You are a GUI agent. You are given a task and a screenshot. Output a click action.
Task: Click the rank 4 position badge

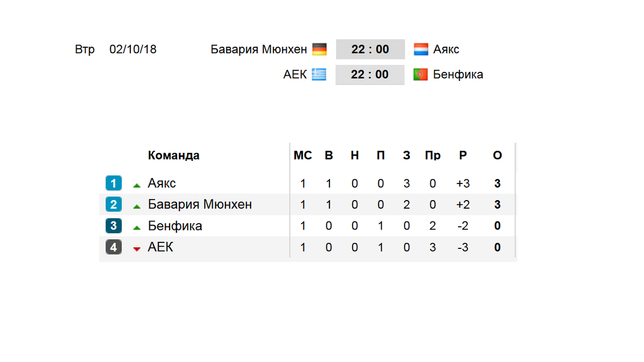[114, 247]
